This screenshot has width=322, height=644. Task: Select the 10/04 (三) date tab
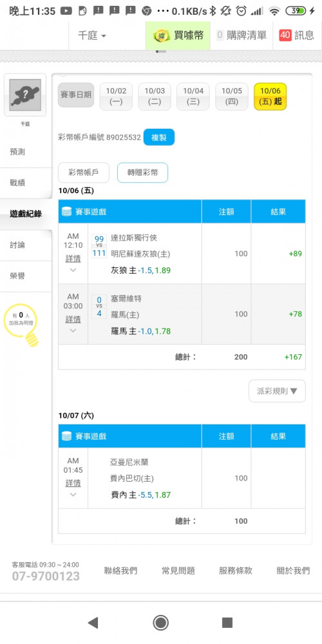coord(193,97)
